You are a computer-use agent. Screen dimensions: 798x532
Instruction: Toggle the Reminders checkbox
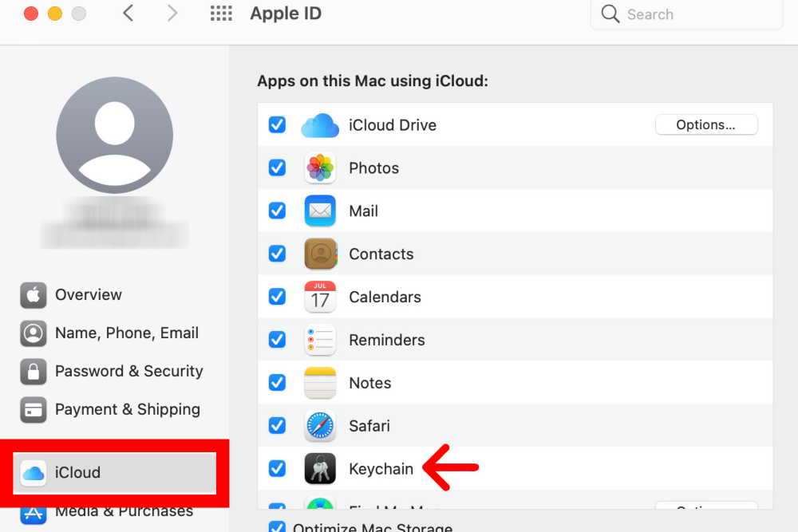pos(278,339)
